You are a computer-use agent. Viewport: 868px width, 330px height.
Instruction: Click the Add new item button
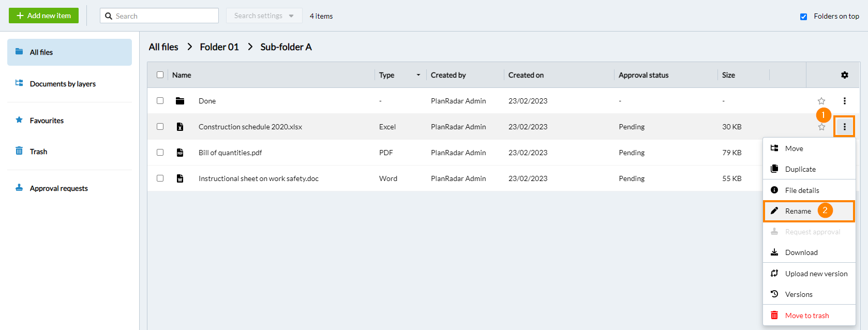[x=43, y=16]
